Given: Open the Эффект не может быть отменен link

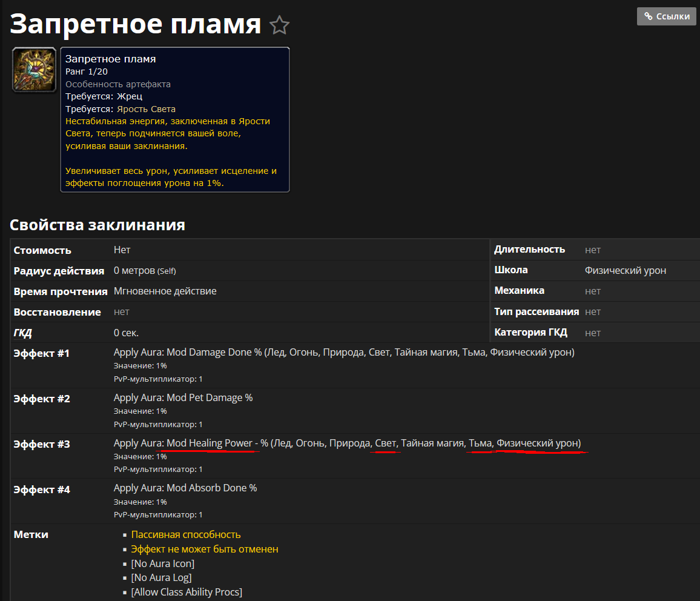Looking at the screenshot, I should pyautogui.click(x=205, y=549).
